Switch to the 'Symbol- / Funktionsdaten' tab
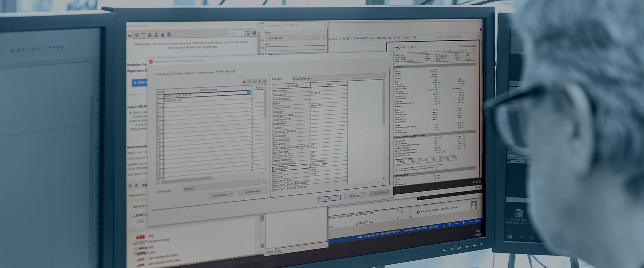 pyautogui.click(x=199, y=72)
